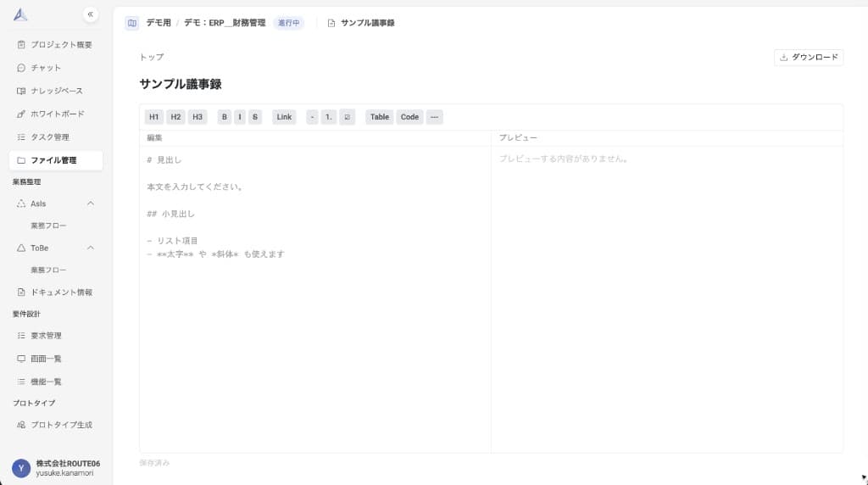Go to デモ用 breadcrumb

point(159,23)
